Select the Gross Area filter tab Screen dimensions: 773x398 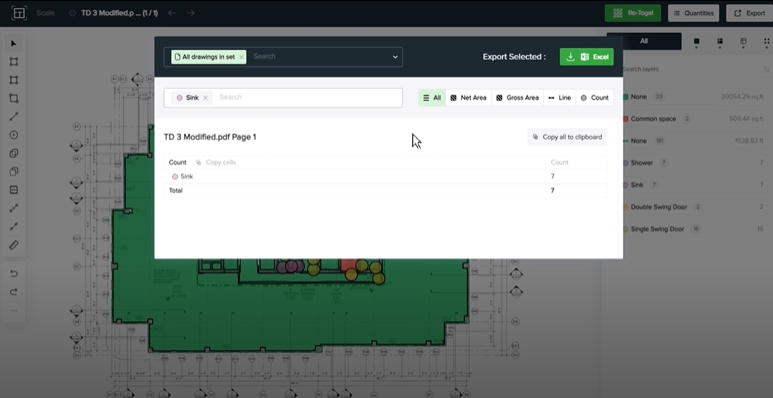tap(518, 98)
